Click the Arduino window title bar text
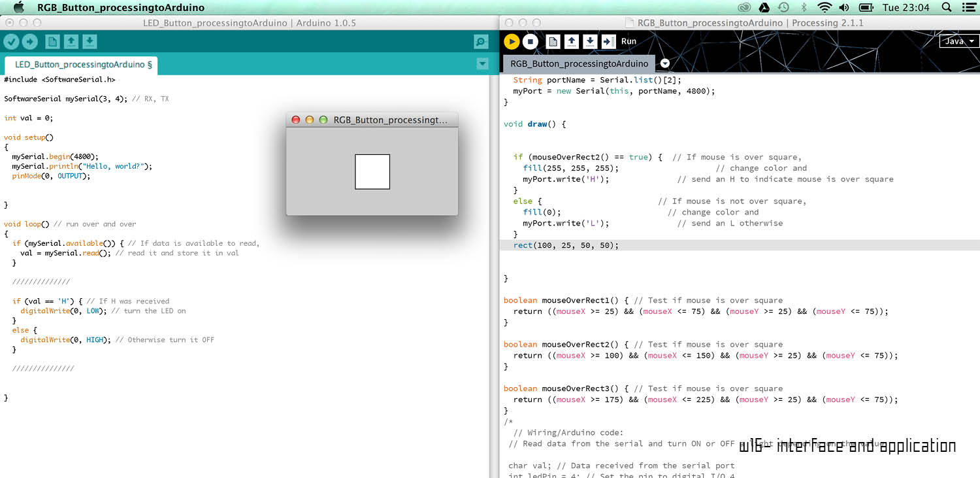 click(x=250, y=23)
